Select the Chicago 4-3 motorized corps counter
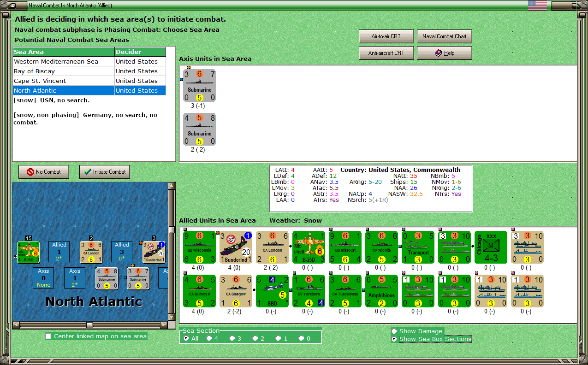 [491, 247]
